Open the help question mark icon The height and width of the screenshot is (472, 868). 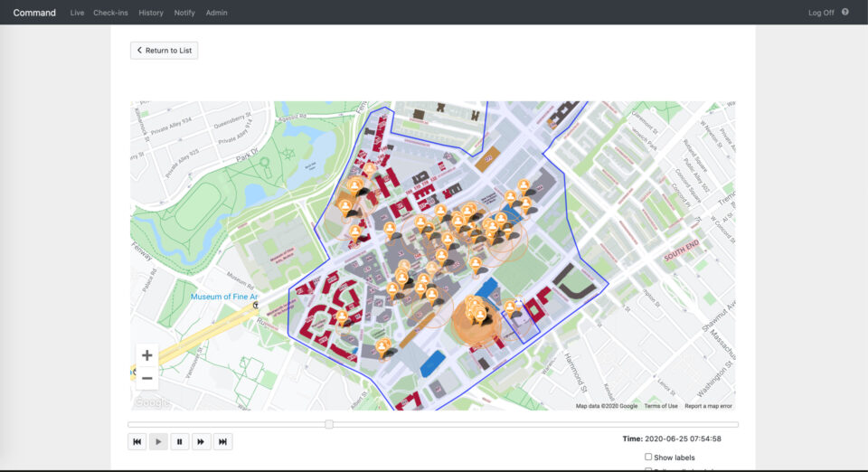[x=844, y=12]
